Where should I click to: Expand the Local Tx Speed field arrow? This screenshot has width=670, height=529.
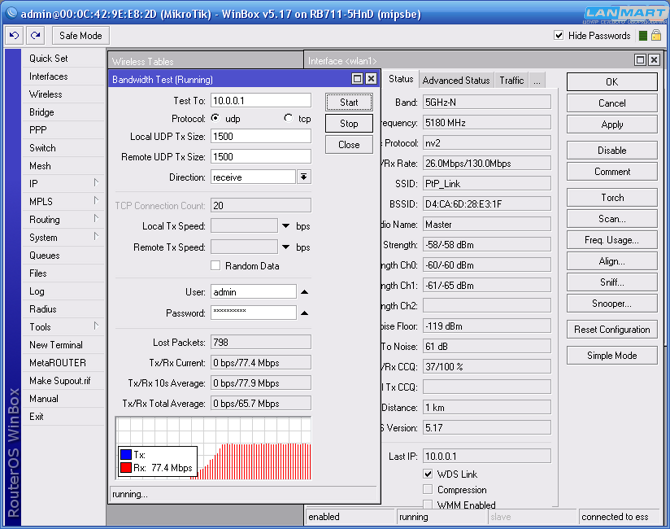point(286,226)
